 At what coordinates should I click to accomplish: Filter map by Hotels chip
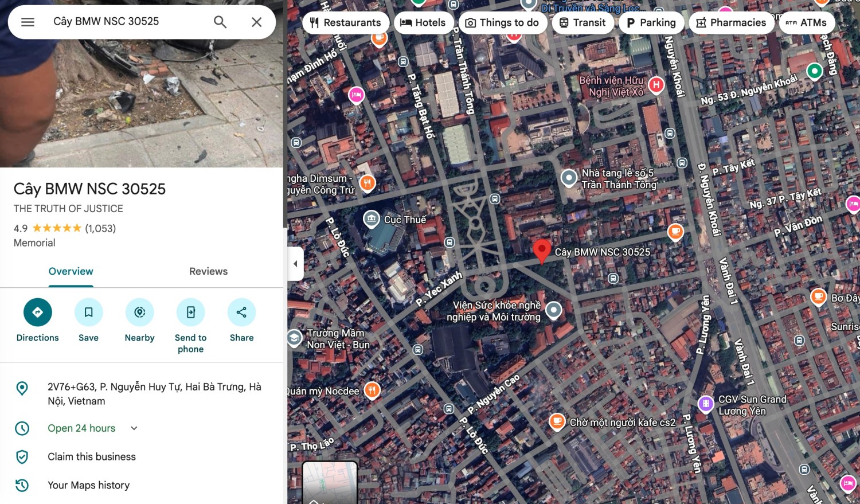423,22
